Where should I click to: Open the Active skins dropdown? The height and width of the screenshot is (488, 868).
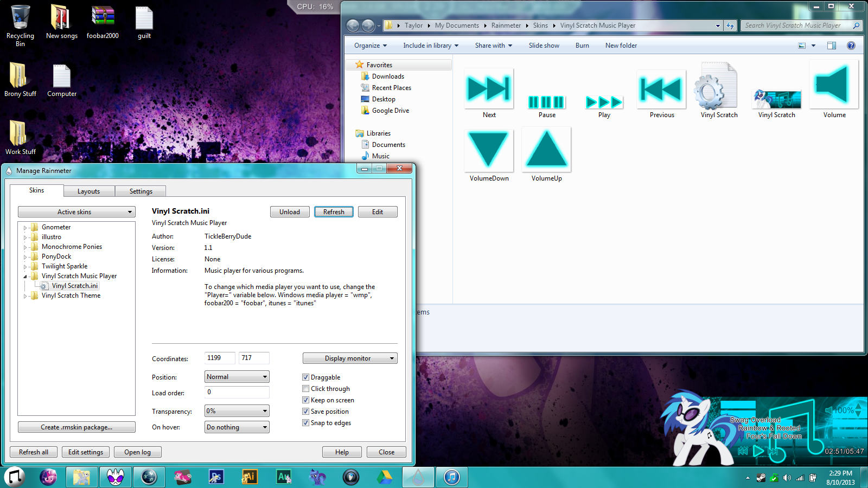click(x=76, y=212)
